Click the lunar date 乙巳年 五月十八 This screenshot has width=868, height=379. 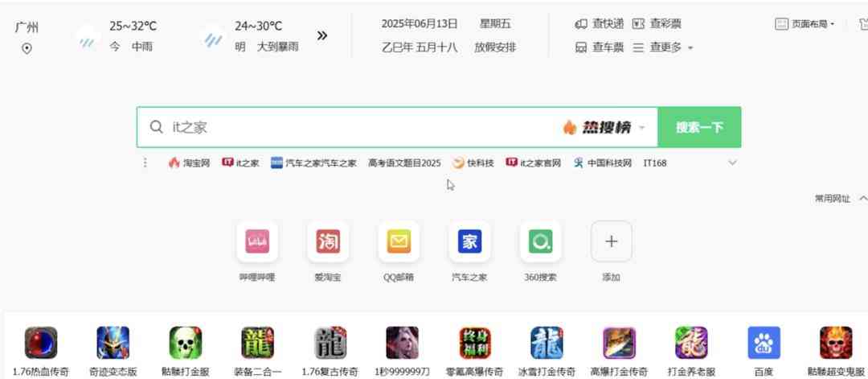[419, 47]
